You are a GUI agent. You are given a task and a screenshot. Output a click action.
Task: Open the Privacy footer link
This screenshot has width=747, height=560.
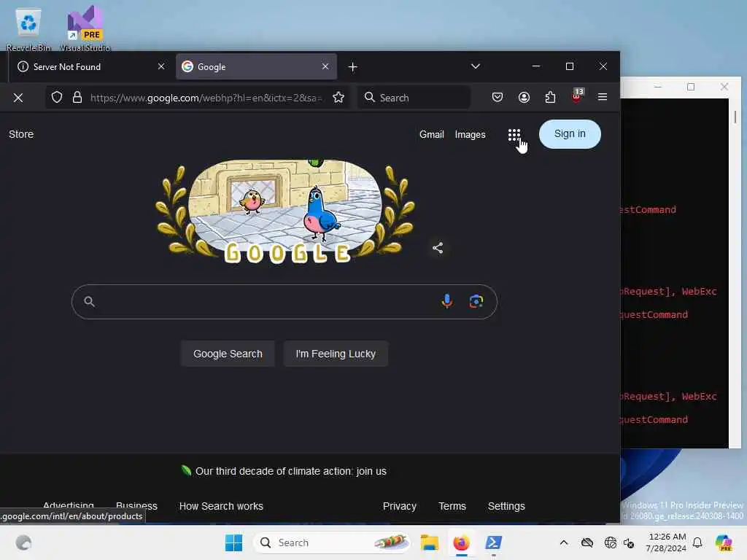coord(400,506)
